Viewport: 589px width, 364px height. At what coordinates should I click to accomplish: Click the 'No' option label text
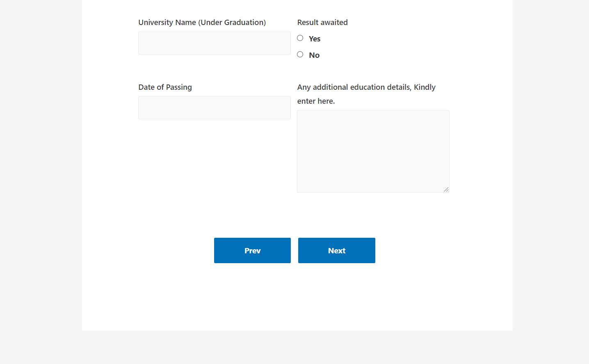click(314, 55)
